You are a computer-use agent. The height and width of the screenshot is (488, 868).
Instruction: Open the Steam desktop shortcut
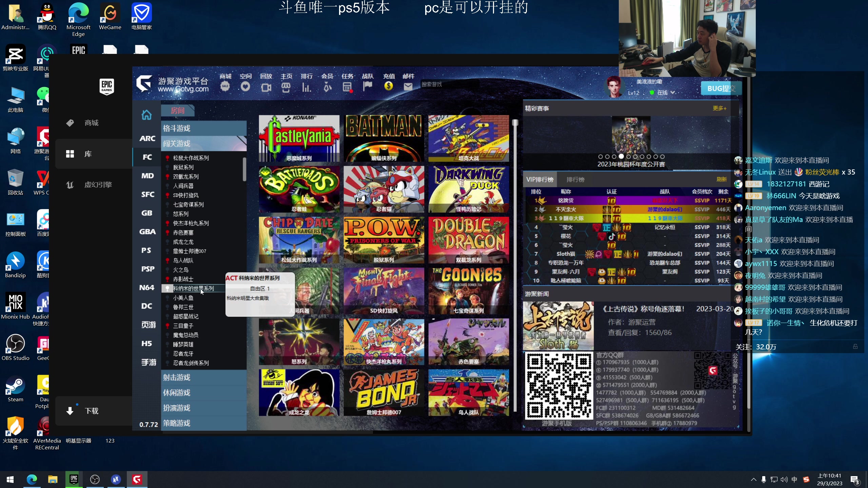tap(15, 389)
